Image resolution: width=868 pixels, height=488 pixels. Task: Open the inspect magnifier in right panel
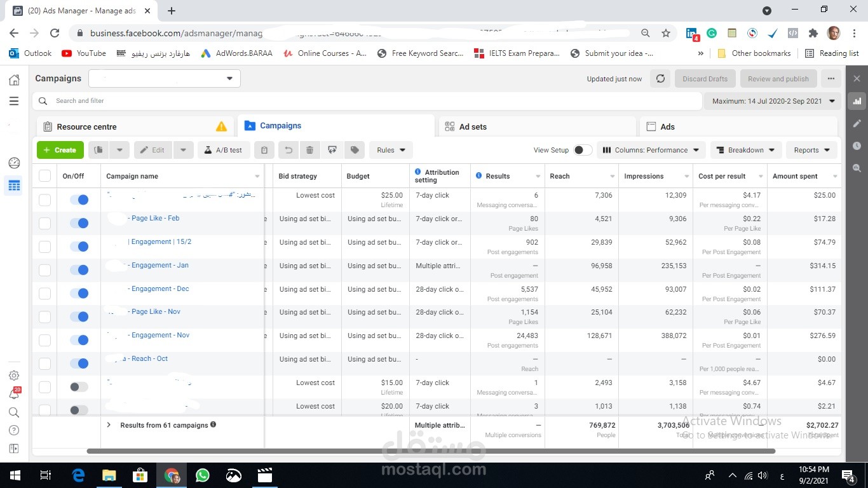pyautogui.click(x=857, y=168)
